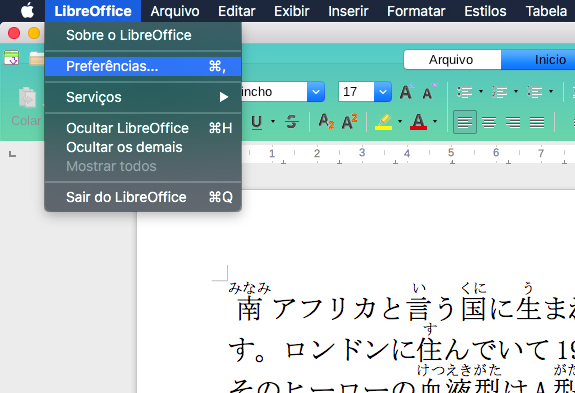Open the Exibir menu
575x393 pixels.
pos(292,11)
